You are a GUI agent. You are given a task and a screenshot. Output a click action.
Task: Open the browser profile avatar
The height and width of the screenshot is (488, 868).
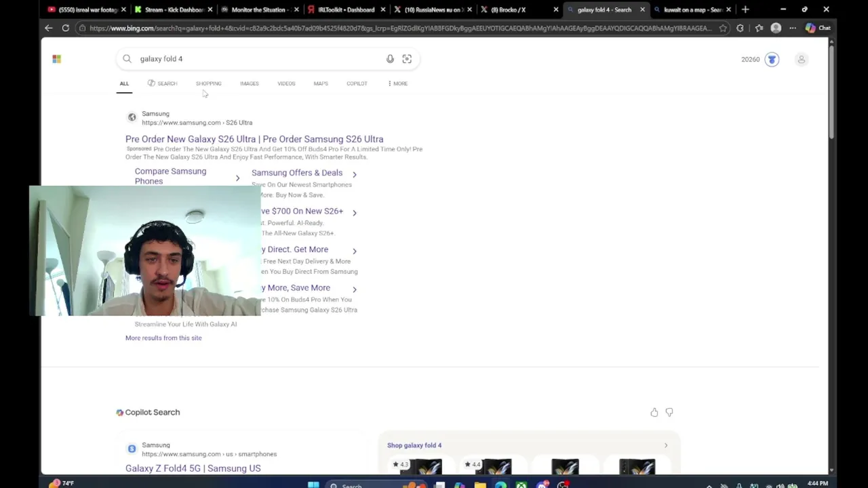[776, 28]
